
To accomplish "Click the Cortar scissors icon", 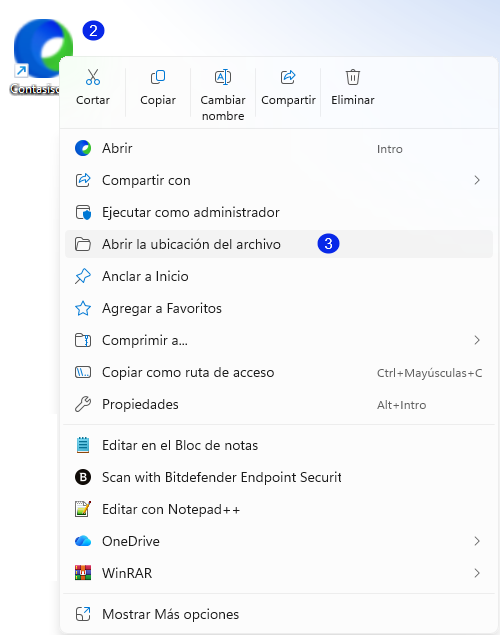I will point(93,77).
